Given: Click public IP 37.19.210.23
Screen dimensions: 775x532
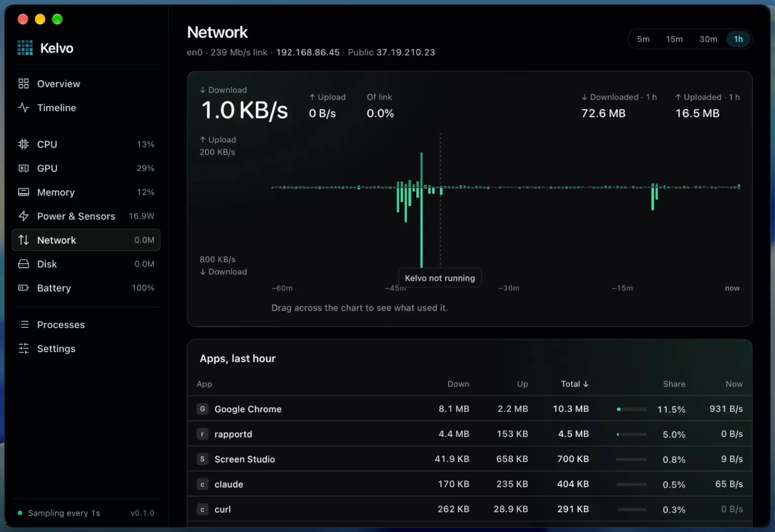Looking at the screenshot, I should pos(406,52).
